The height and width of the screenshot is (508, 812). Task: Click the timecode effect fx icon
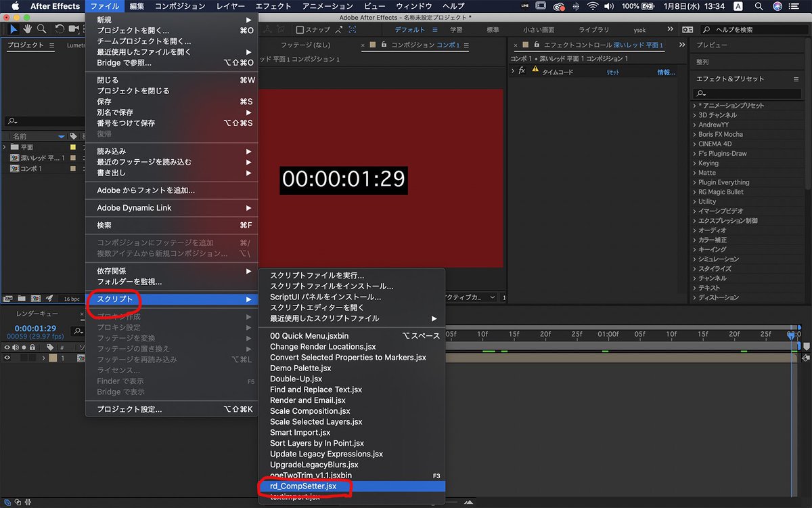(521, 70)
